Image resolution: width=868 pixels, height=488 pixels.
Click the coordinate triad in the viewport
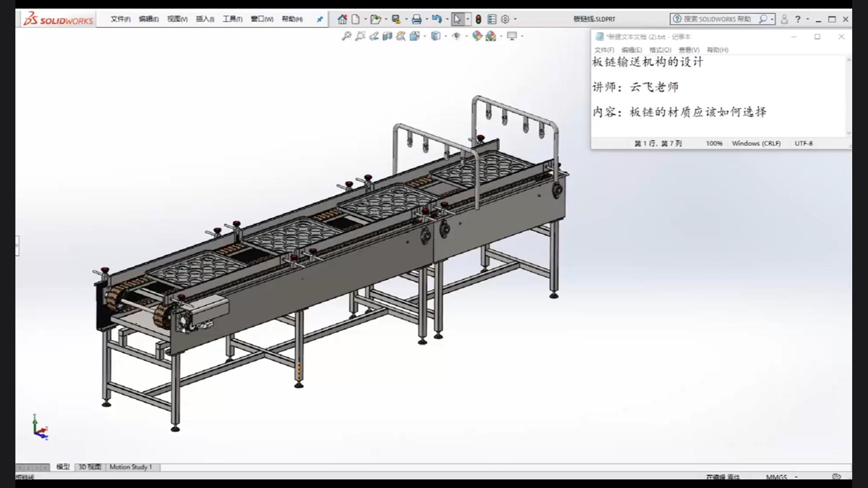[x=40, y=427]
